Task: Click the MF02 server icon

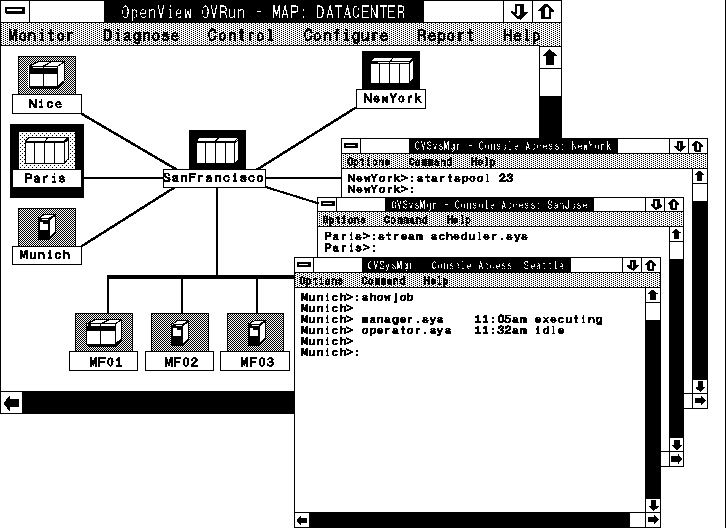Action: click(180, 332)
